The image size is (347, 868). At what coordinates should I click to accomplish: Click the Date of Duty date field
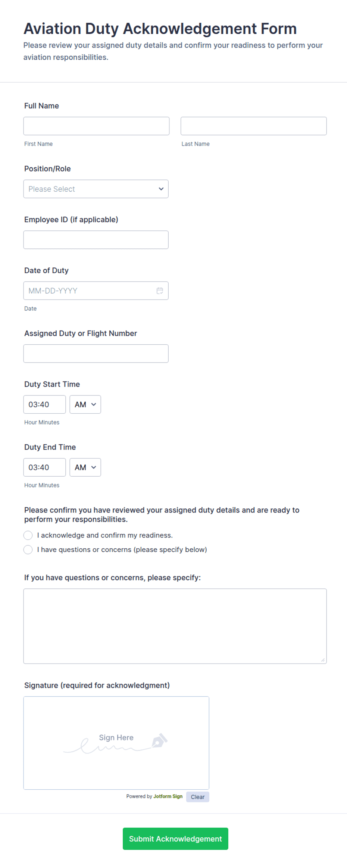tap(90, 290)
